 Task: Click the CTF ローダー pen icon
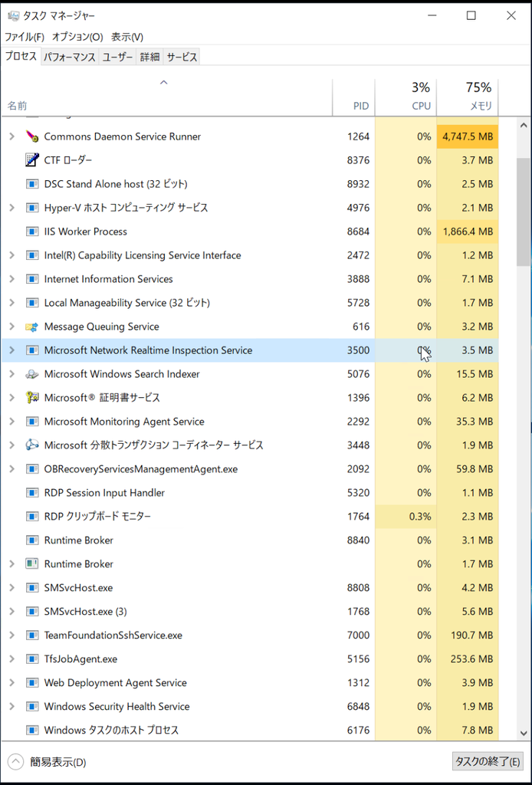point(32,160)
